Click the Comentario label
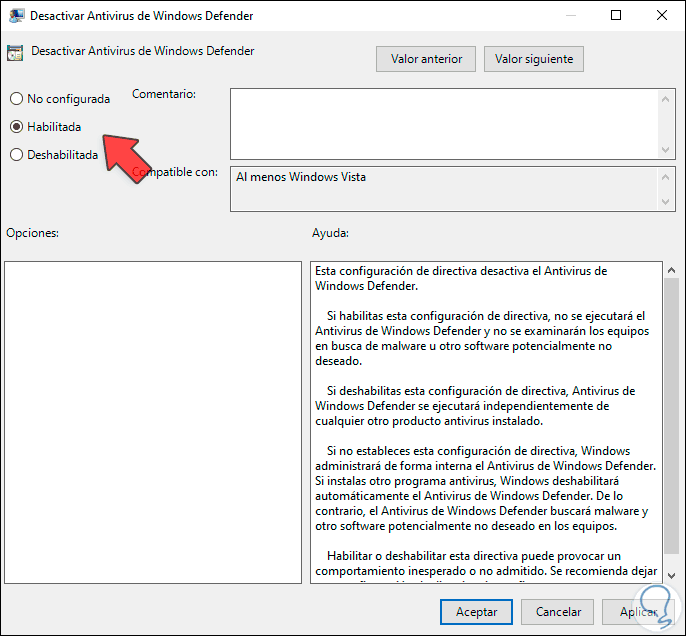The image size is (686, 636). point(164,94)
